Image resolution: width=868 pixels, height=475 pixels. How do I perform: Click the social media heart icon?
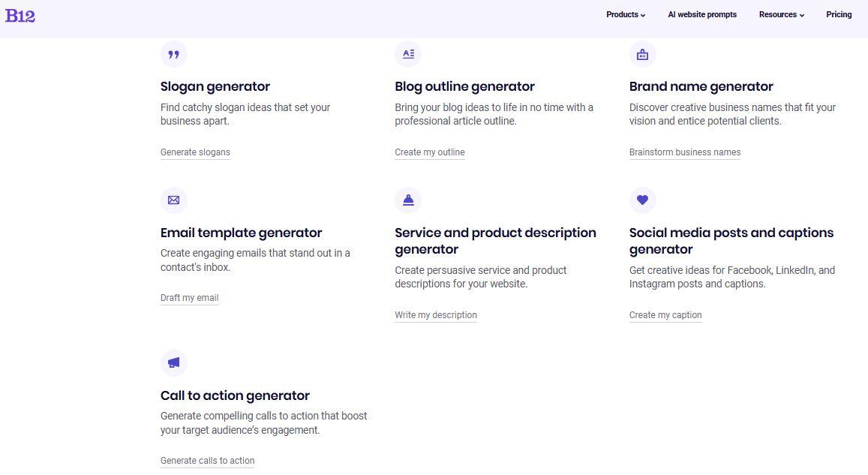(642, 200)
